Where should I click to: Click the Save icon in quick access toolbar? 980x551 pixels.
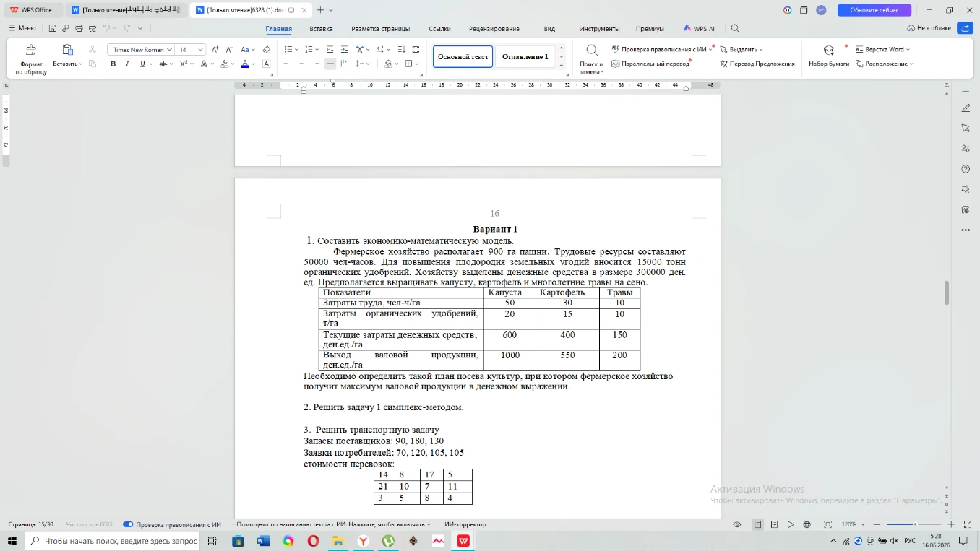pos(53,29)
